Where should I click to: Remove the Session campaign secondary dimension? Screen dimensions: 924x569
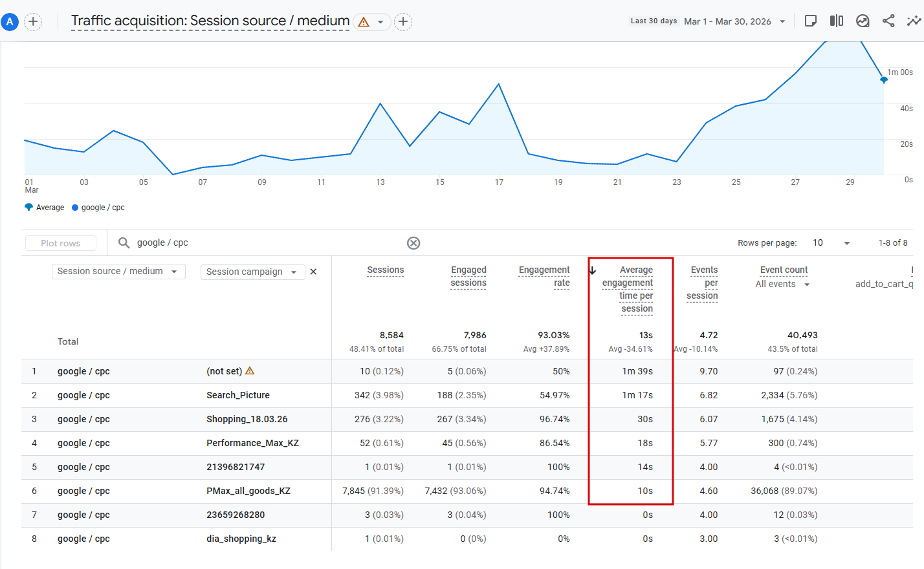click(x=313, y=272)
